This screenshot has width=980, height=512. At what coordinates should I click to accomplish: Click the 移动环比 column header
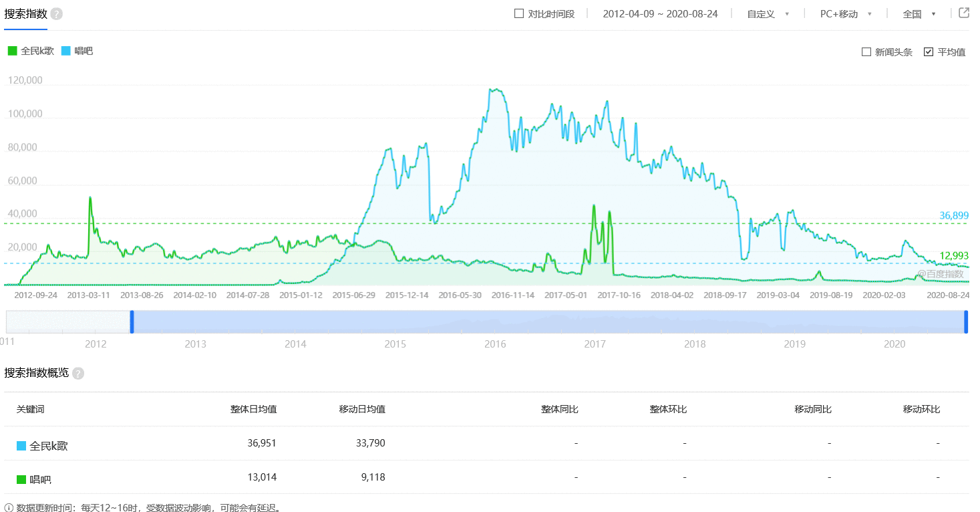[x=921, y=409]
